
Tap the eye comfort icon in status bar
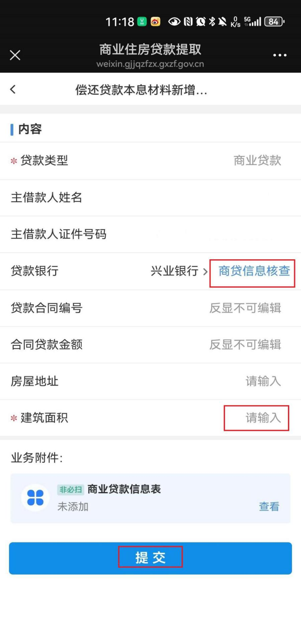(x=174, y=22)
